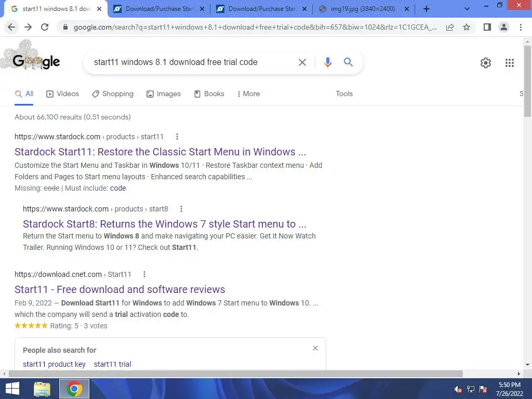The image size is (532, 399).
Task: Click the 5-star rating on CNET result
Action: (31, 326)
